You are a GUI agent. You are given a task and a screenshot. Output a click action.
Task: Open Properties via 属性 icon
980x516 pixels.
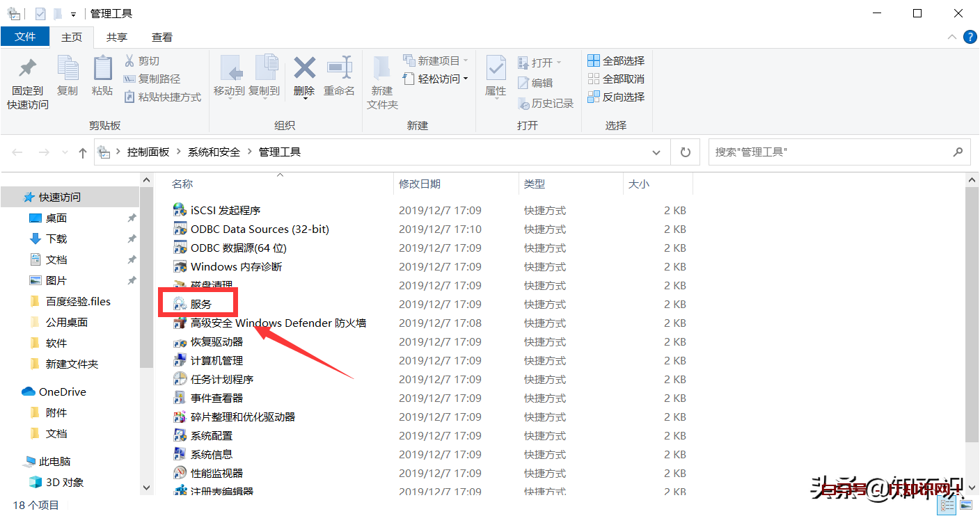495,76
